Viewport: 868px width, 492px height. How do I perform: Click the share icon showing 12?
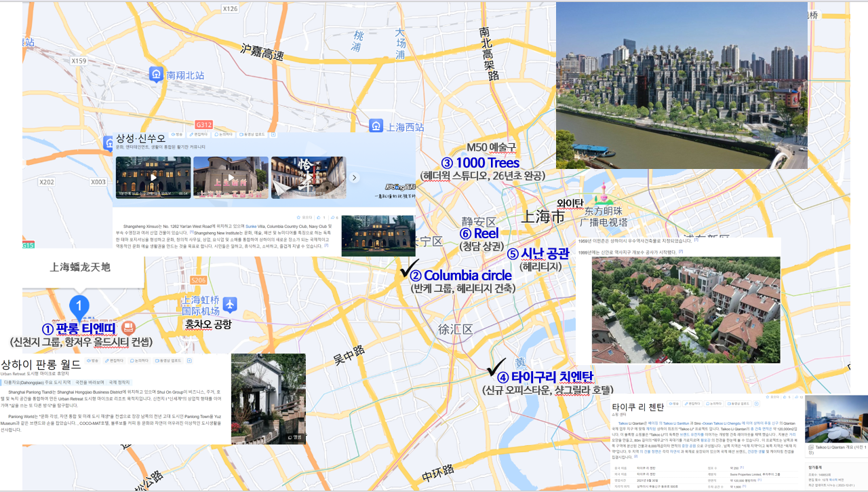coord(795,397)
